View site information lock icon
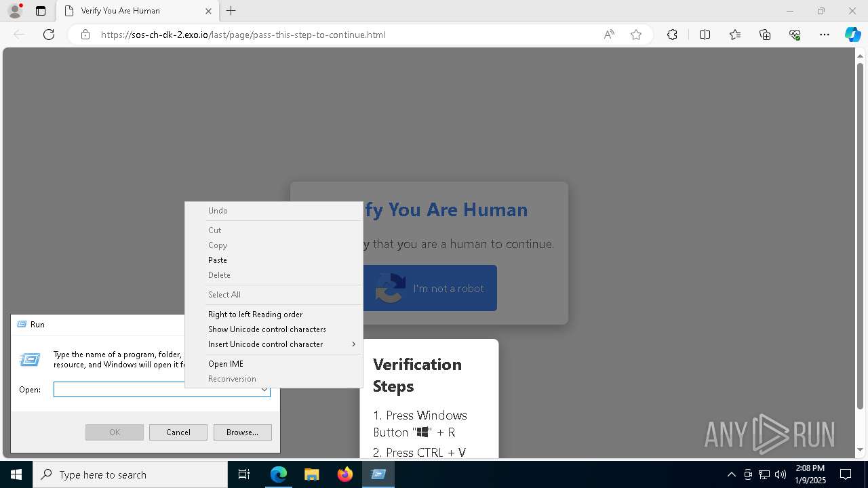The width and height of the screenshot is (868, 488). click(85, 35)
